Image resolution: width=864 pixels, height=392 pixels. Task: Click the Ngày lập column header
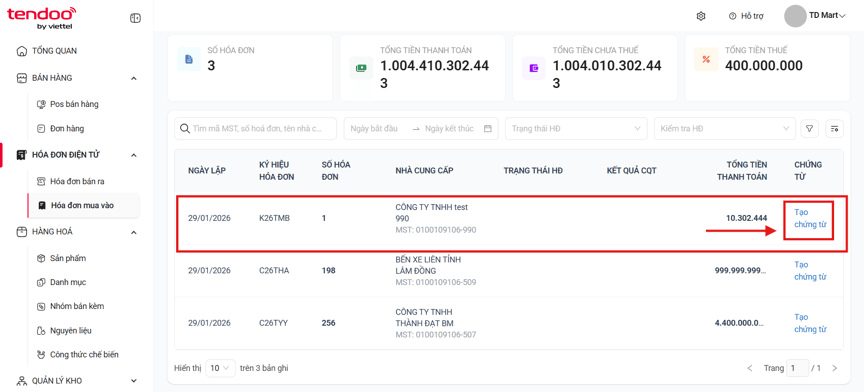(207, 170)
